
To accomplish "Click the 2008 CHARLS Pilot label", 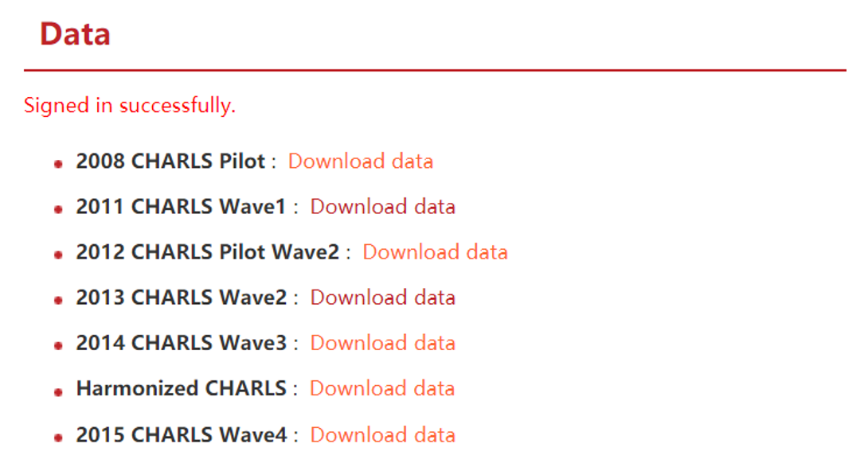I will tap(170, 161).
